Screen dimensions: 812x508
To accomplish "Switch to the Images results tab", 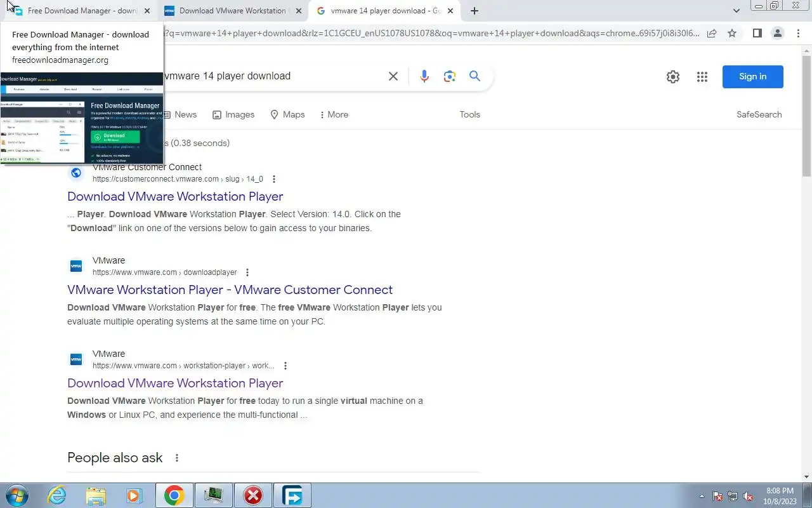I will tap(233, 114).
